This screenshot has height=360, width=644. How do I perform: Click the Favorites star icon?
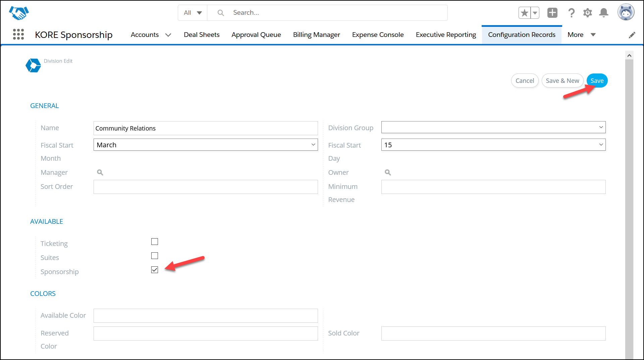pos(525,13)
